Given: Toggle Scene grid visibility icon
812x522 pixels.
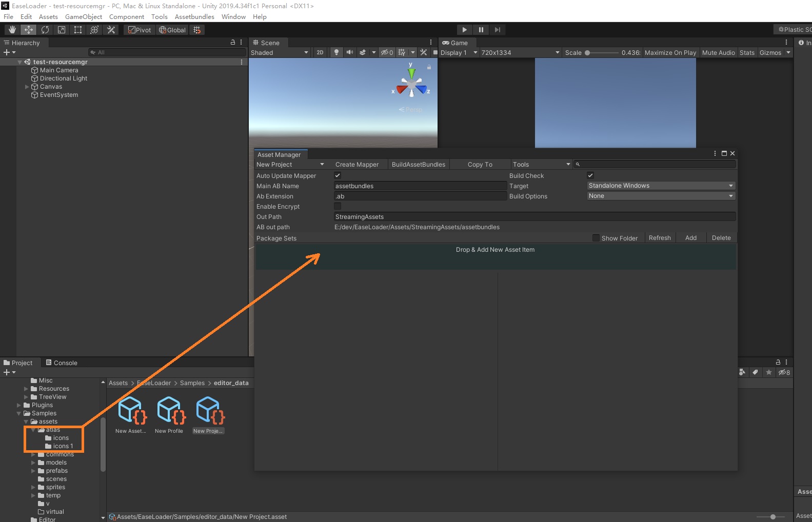Looking at the screenshot, I should [402, 52].
